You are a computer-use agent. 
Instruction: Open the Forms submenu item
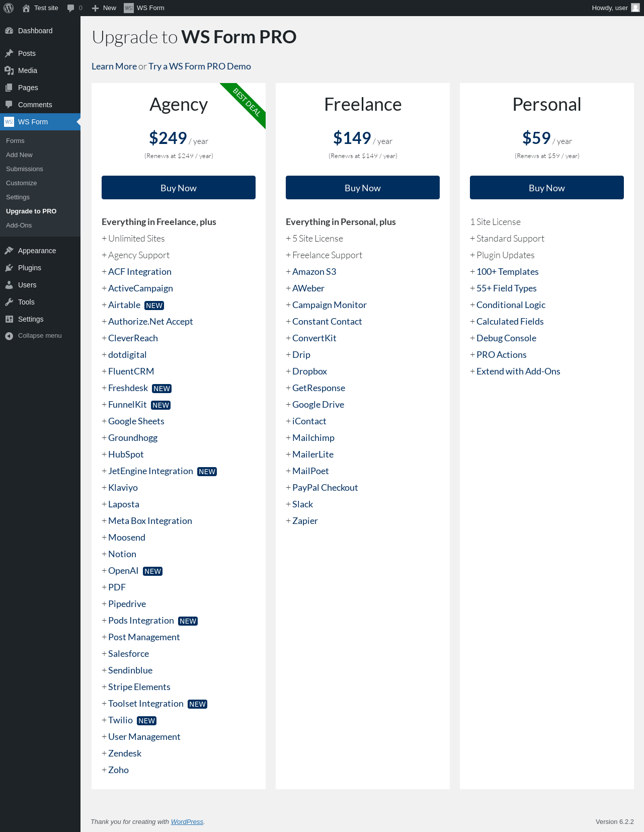tap(15, 141)
